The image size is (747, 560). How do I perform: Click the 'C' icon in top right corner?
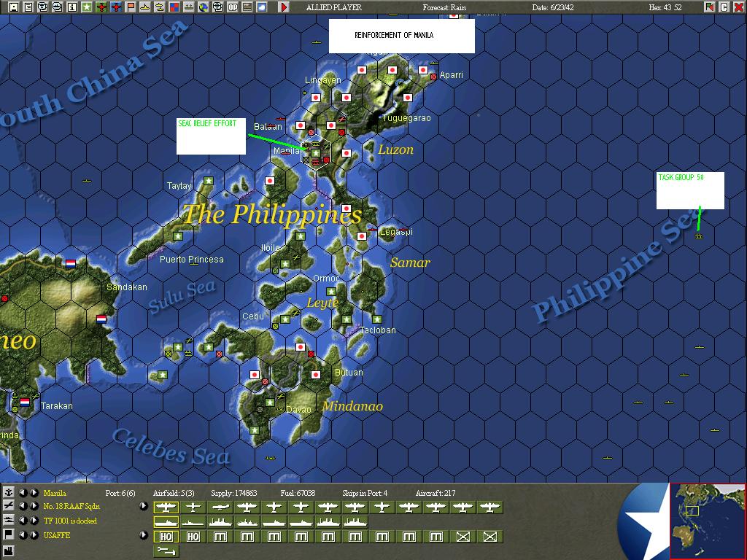pos(724,7)
